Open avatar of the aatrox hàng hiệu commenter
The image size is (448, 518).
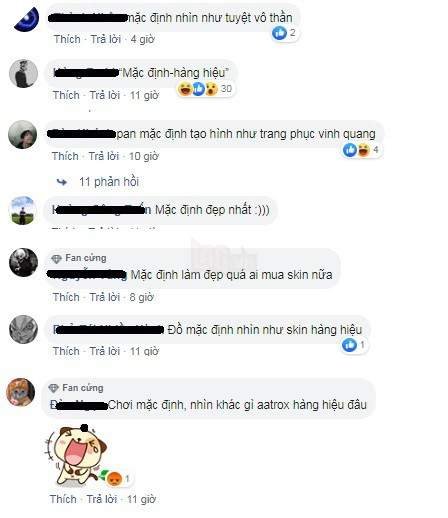pos(21,392)
